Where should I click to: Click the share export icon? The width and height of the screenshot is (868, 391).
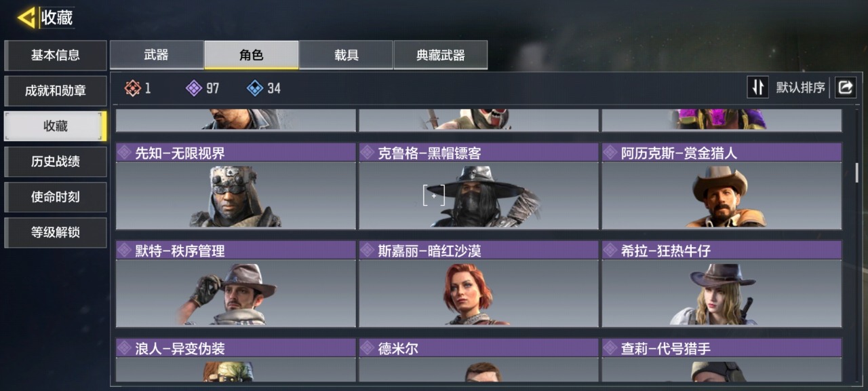point(845,88)
